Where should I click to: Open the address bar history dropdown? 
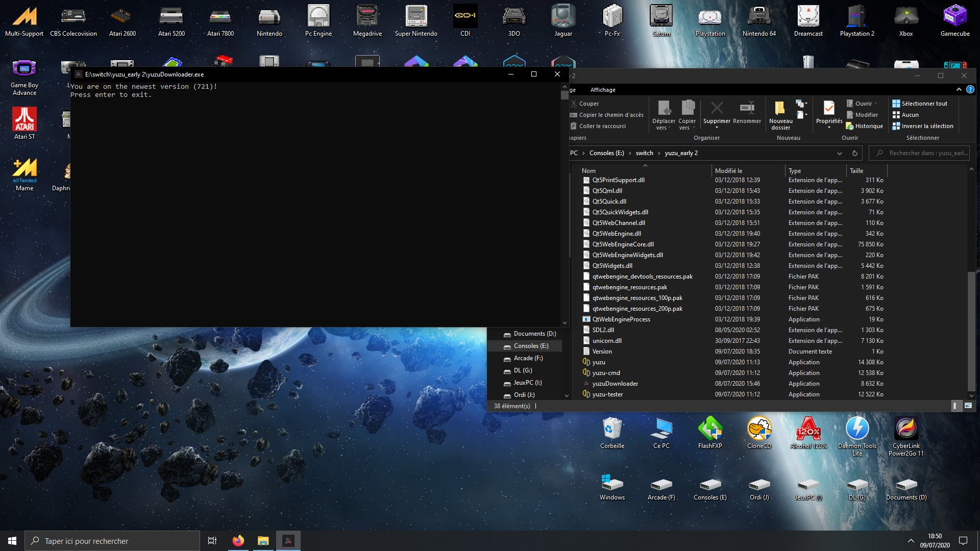(x=839, y=153)
